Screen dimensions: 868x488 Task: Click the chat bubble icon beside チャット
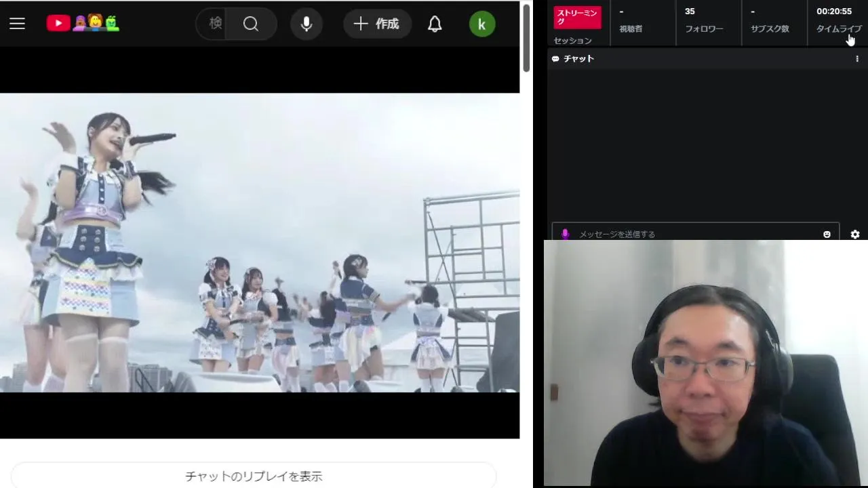(555, 59)
